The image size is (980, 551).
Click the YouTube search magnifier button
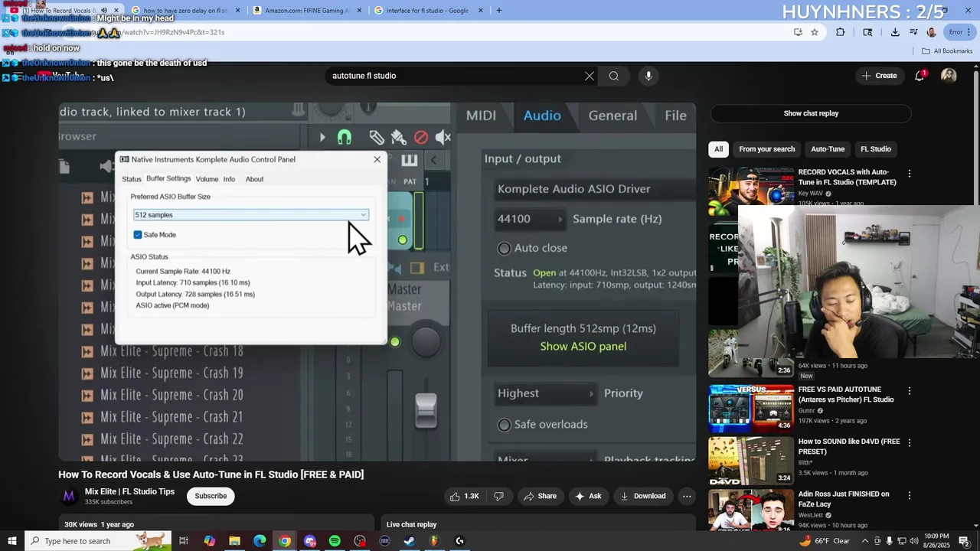(613, 76)
